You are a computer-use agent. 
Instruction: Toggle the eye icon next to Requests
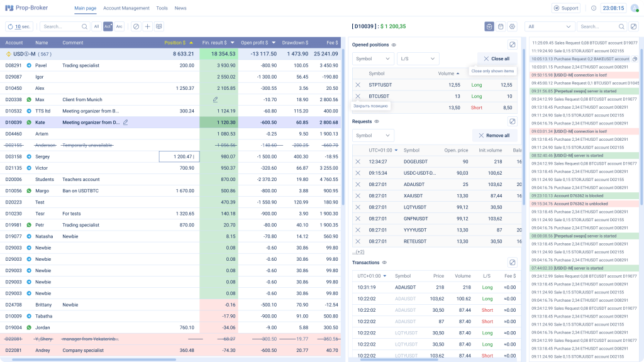[x=376, y=120]
